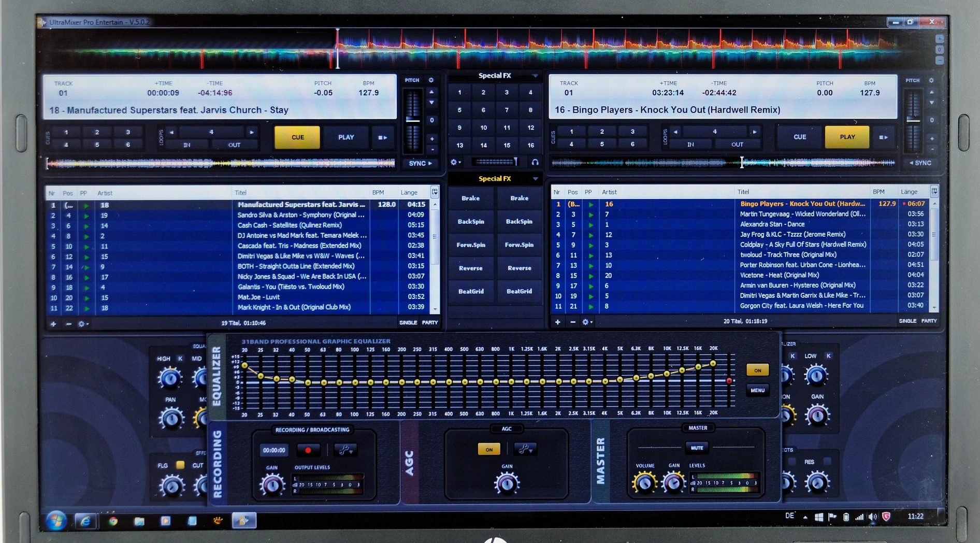Click the equalizer MENU button
The width and height of the screenshot is (980, 543).
[x=757, y=390]
